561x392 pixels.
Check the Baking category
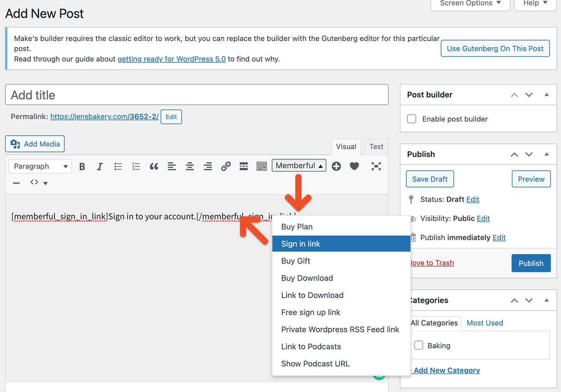[419, 345]
